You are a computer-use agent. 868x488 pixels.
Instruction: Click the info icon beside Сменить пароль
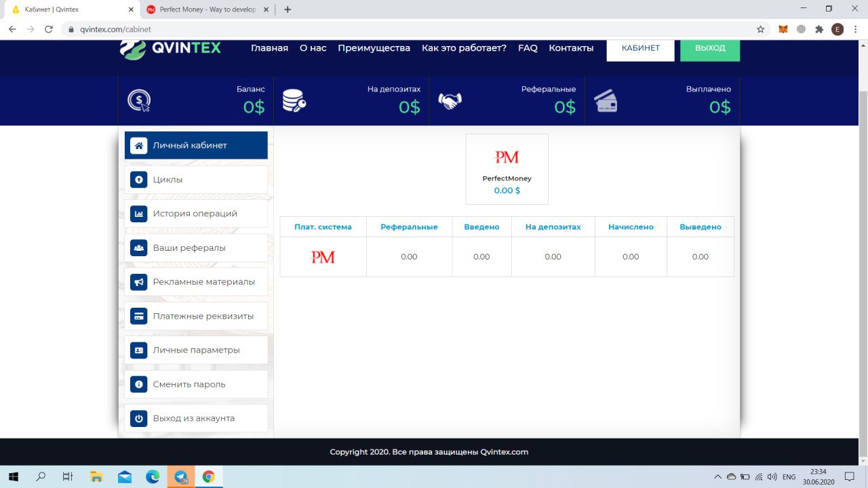[139, 384]
